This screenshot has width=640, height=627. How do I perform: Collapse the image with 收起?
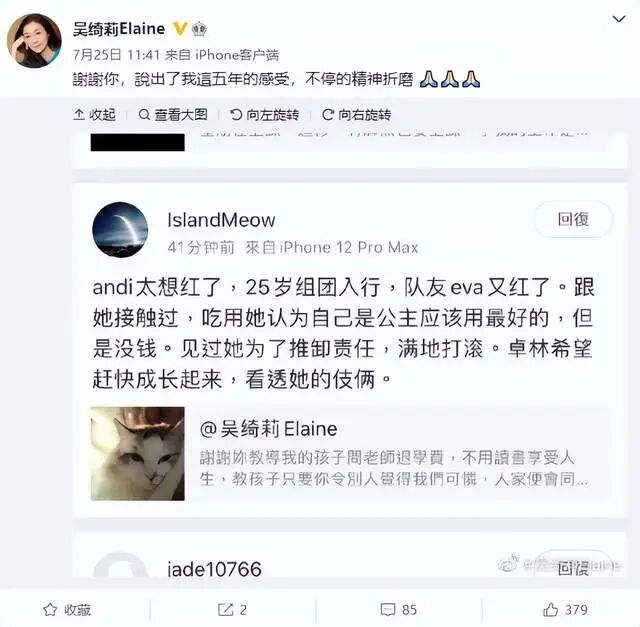coord(95,115)
